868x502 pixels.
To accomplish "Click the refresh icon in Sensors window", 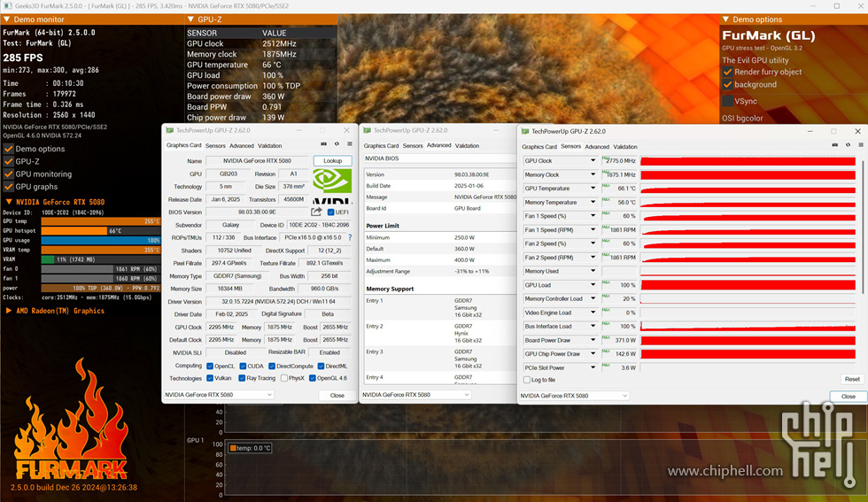I will click(x=848, y=145).
